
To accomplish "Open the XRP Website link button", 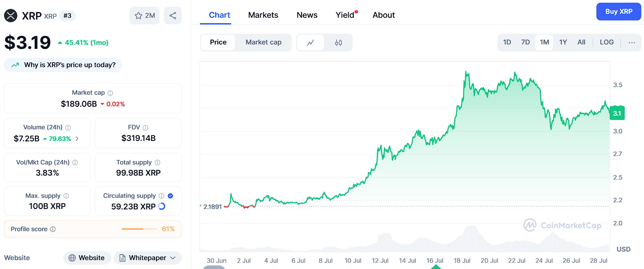I will [x=87, y=258].
